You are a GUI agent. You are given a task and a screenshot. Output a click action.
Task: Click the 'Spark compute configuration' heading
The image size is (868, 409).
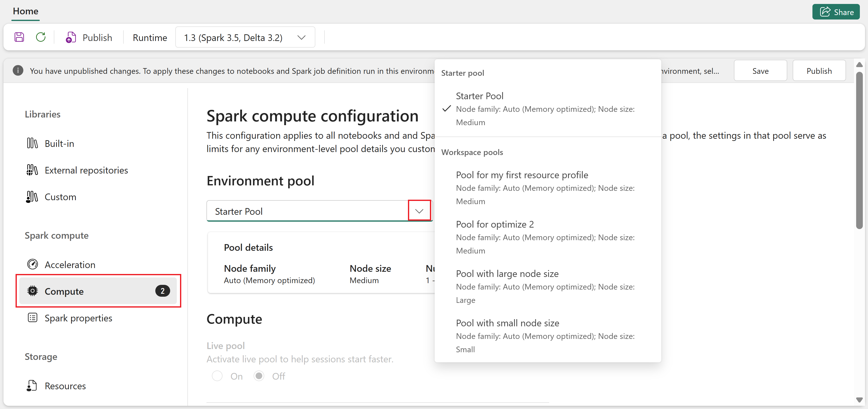(x=312, y=116)
